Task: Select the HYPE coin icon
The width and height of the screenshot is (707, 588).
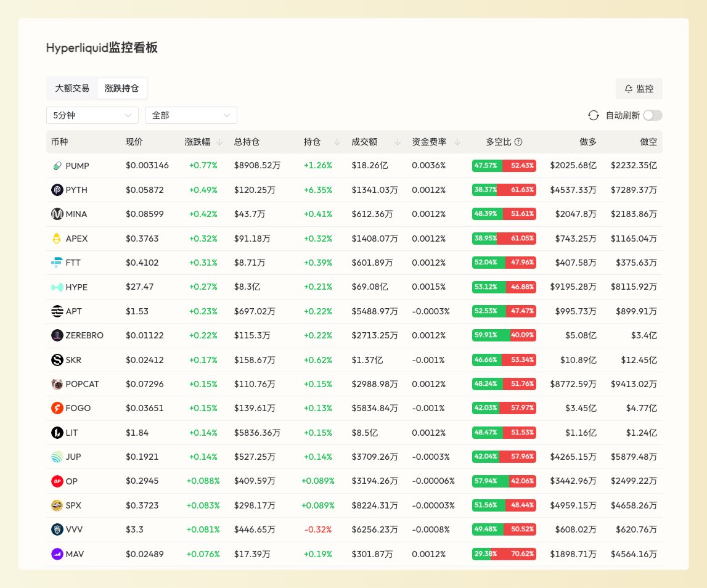Action: tap(57, 287)
